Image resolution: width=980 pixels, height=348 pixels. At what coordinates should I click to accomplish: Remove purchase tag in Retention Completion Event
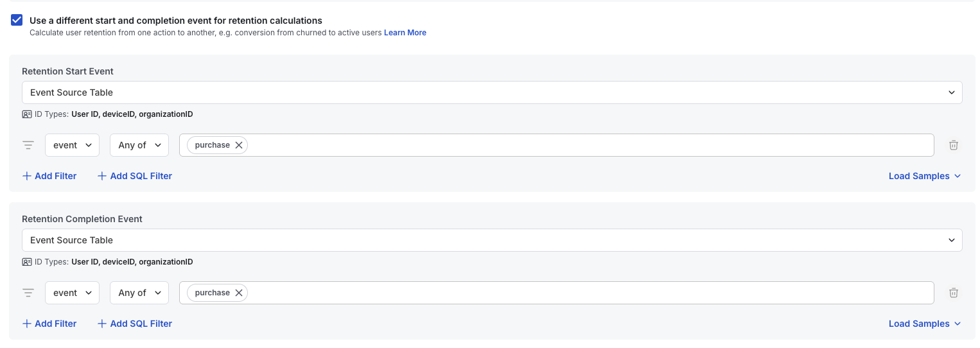point(239,293)
